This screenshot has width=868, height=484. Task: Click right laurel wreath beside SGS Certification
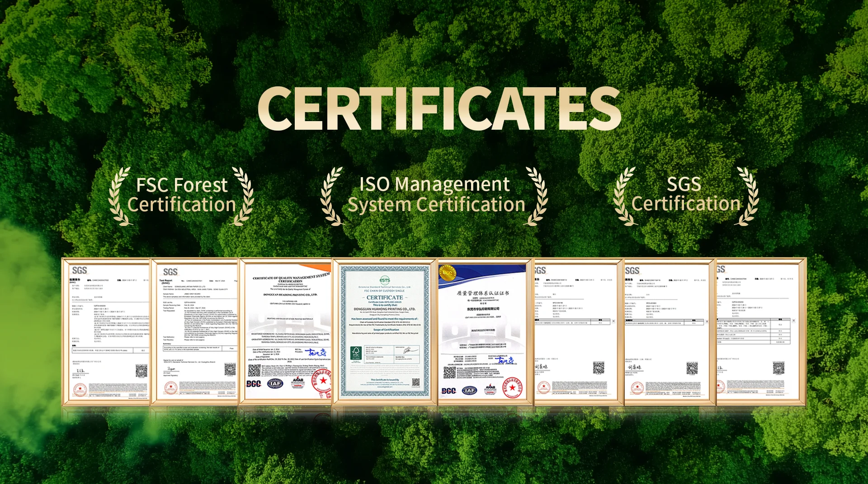(x=748, y=197)
